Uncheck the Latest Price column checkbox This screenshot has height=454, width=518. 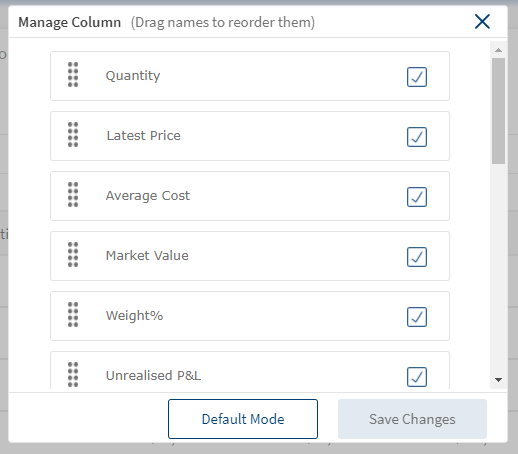tap(417, 137)
